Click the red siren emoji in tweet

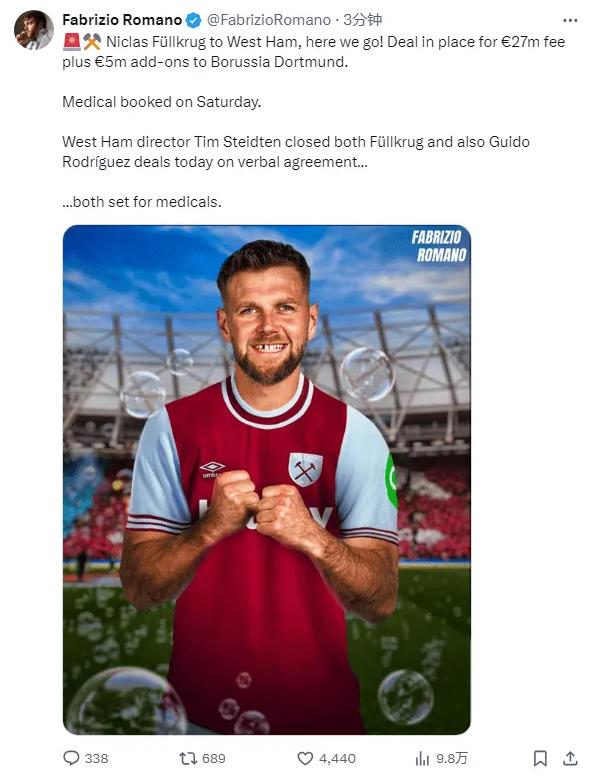[x=72, y=42]
